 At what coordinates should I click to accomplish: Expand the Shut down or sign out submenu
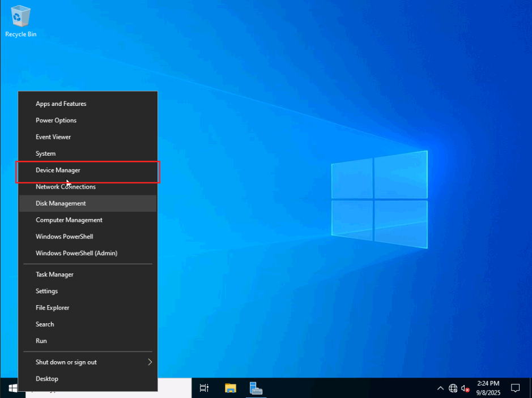pyautogui.click(x=66, y=362)
